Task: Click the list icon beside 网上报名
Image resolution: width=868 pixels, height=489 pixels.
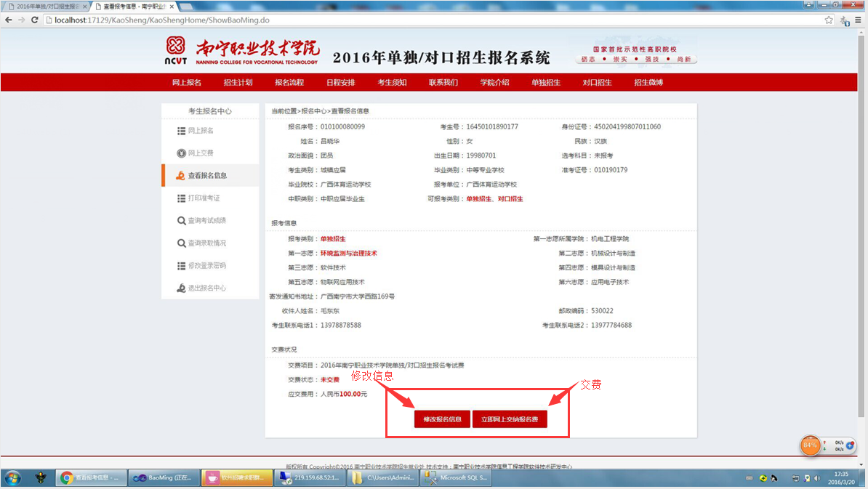Action: [x=181, y=131]
